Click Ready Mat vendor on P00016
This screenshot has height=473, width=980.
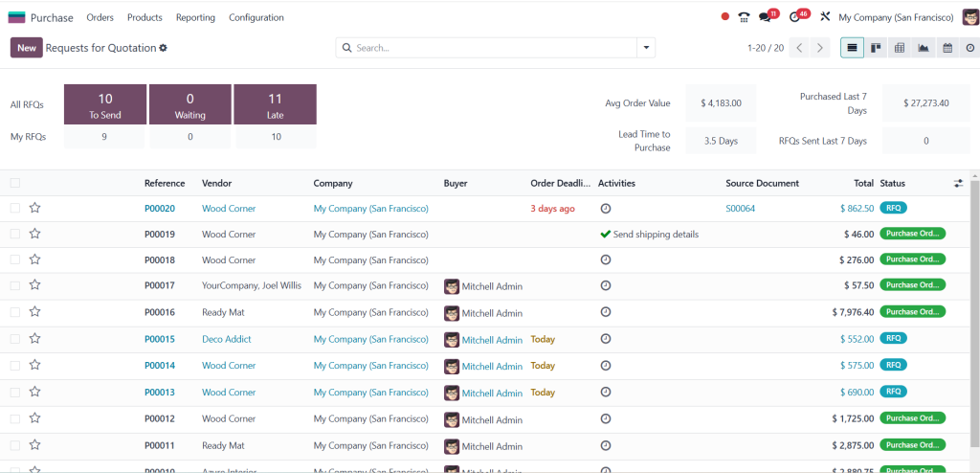223,311
